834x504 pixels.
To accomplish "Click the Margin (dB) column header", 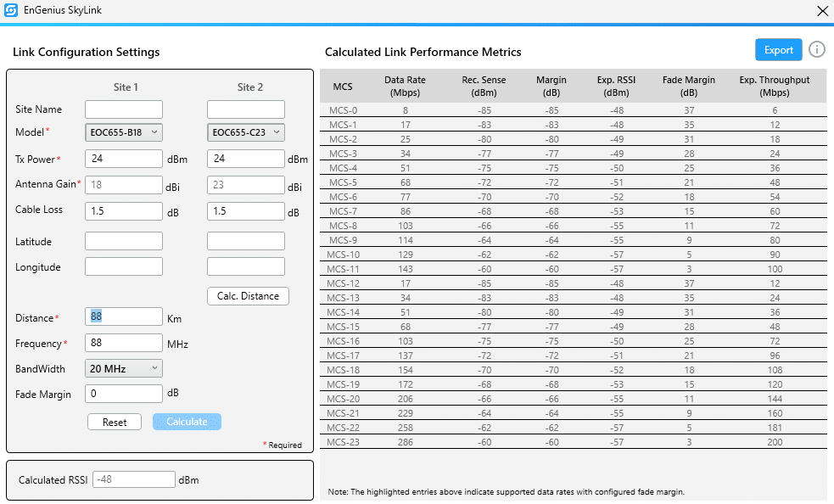I will pyautogui.click(x=551, y=87).
